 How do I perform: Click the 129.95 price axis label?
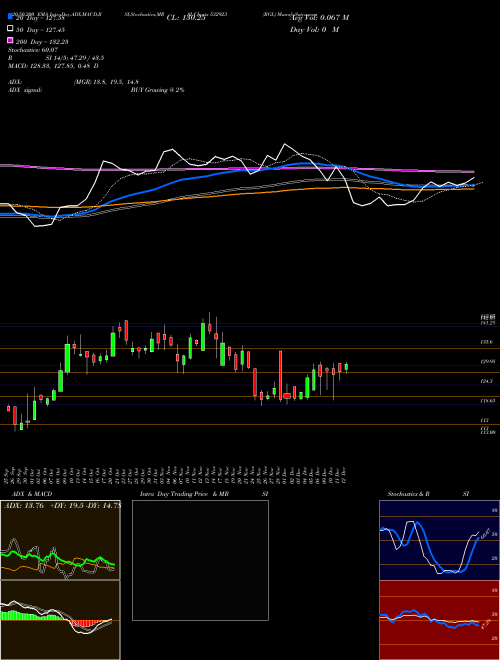[x=487, y=361]
